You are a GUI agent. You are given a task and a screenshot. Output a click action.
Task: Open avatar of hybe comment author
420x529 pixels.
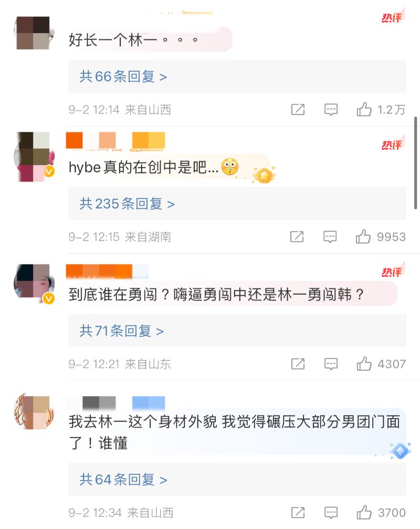34,156
